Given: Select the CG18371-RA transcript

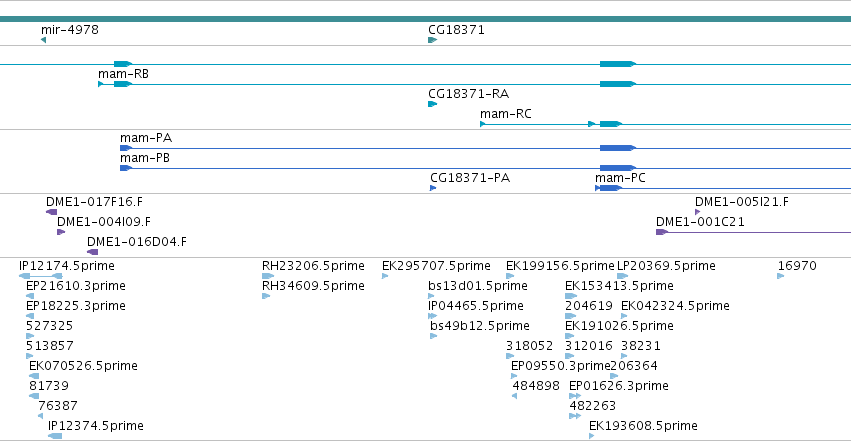Looking at the screenshot, I should [433, 104].
